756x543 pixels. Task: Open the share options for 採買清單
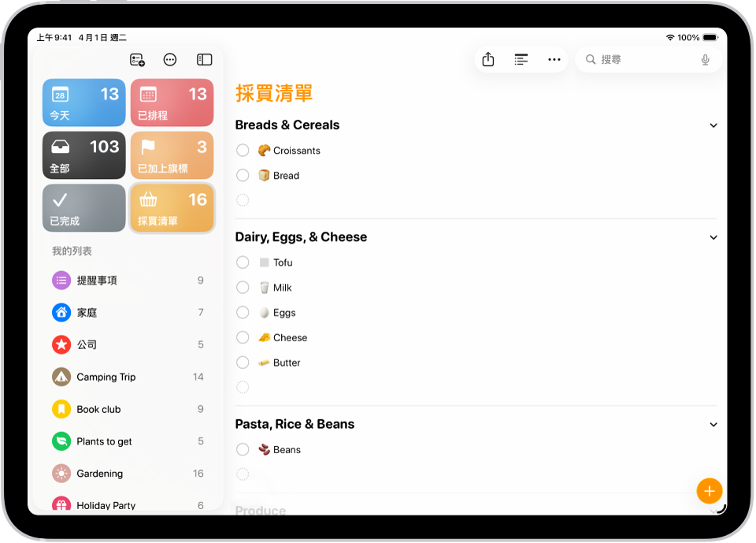(x=487, y=59)
